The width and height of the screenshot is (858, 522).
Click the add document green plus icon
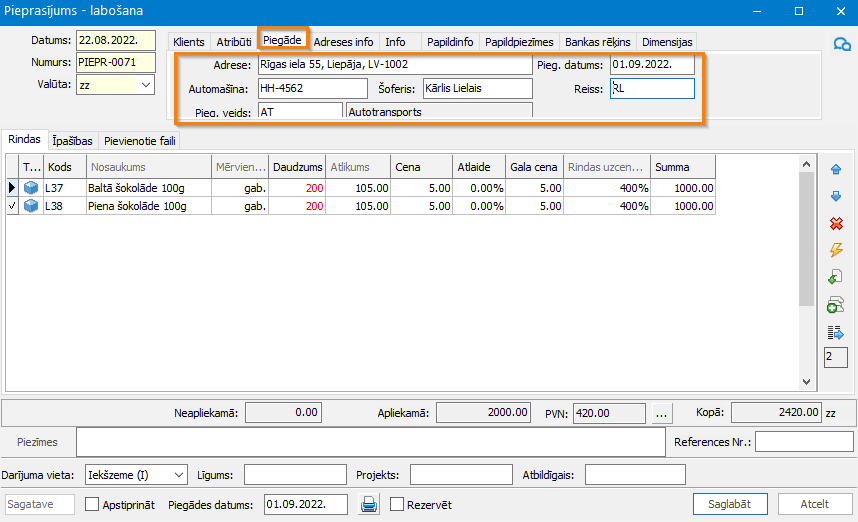836,305
